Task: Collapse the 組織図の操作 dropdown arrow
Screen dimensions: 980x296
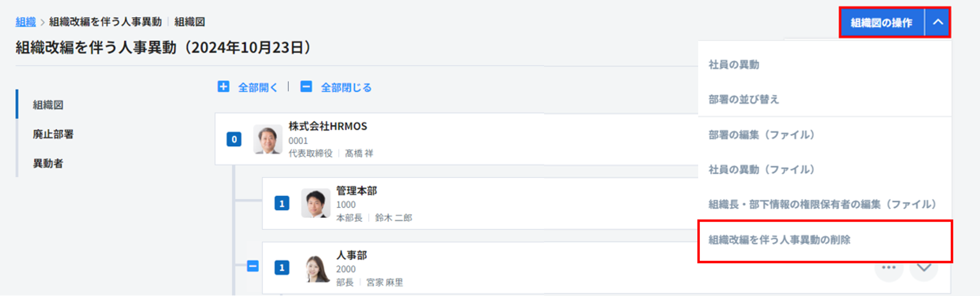Action: click(x=938, y=23)
